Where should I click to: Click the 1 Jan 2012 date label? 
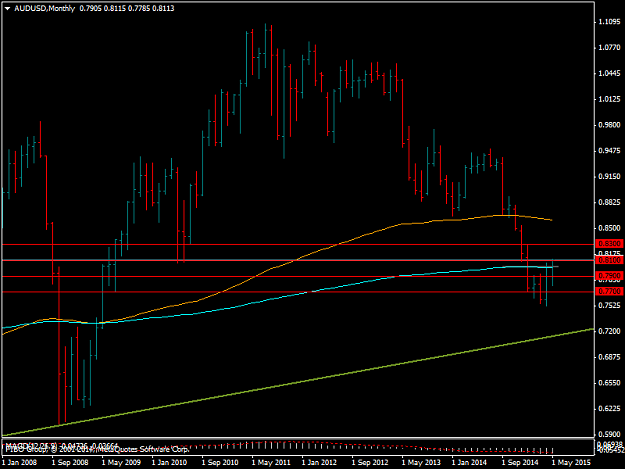319,463
